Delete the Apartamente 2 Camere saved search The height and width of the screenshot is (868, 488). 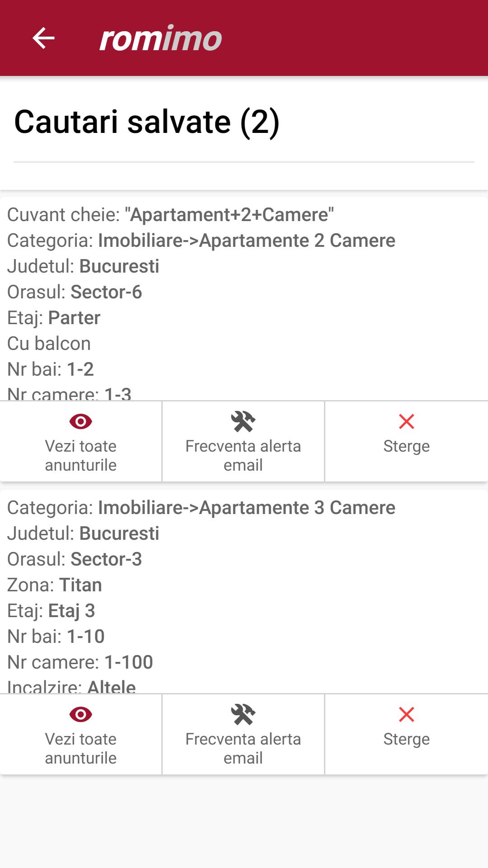(406, 446)
